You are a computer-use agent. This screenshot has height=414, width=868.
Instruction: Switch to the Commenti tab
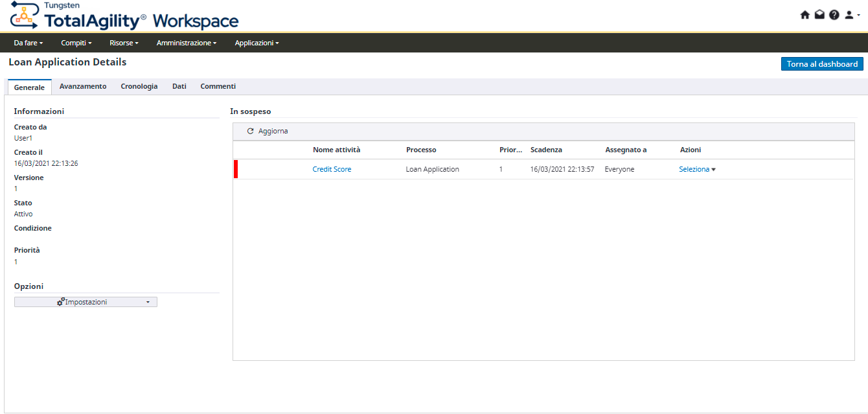click(x=218, y=86)
